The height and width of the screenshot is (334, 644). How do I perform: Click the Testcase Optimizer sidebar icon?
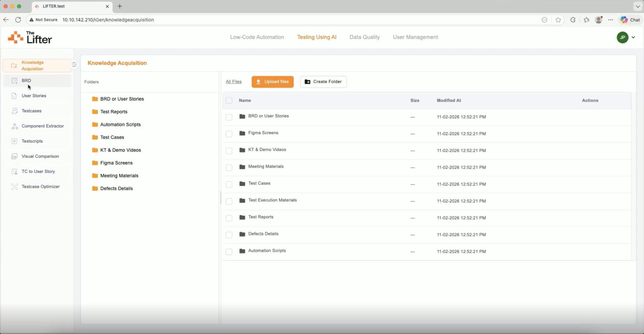(15, 187)
